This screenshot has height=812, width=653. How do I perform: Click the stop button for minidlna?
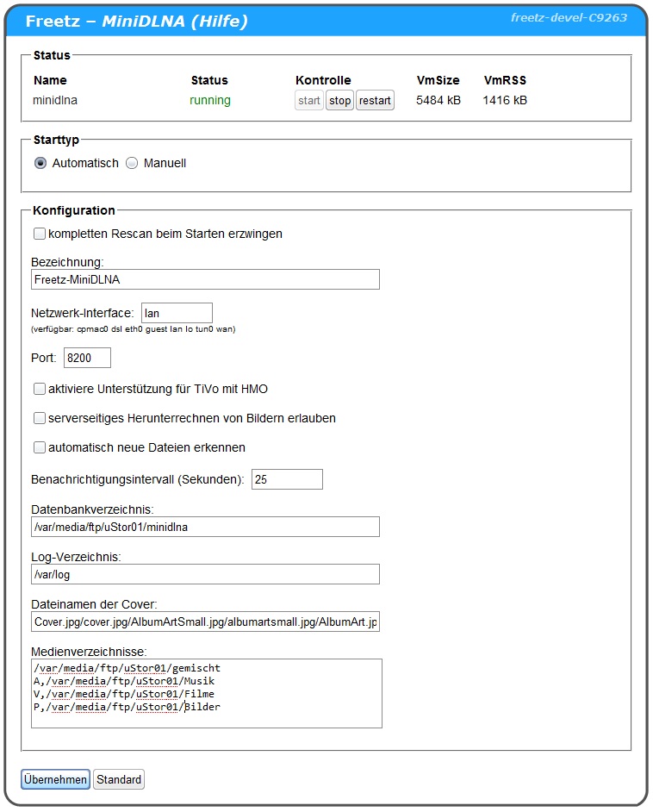click(x=339, y=101)
